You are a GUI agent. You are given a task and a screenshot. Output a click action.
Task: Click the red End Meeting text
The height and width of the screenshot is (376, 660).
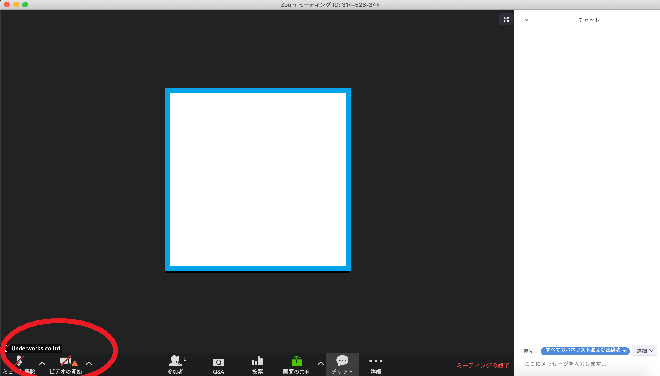click(483, 365)
